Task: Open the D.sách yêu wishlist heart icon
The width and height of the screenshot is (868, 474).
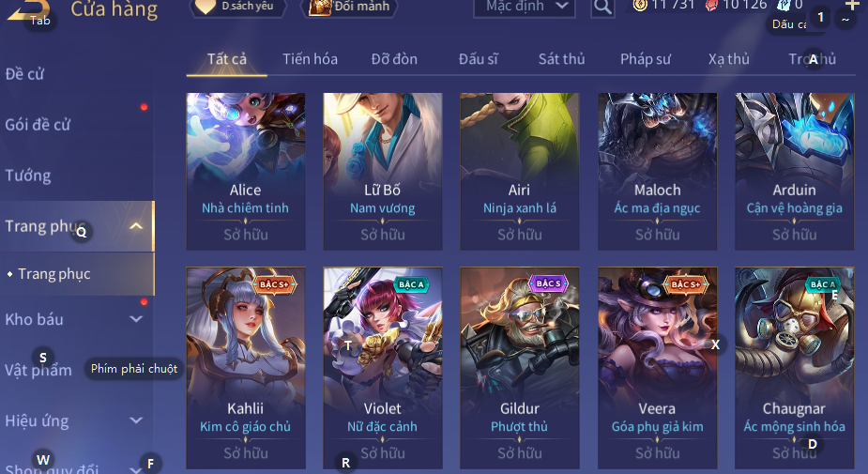Action: [x=206, y=7]
